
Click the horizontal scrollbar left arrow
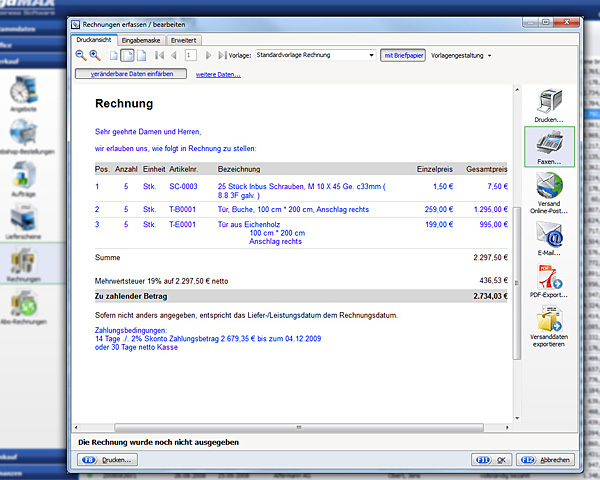76,427
